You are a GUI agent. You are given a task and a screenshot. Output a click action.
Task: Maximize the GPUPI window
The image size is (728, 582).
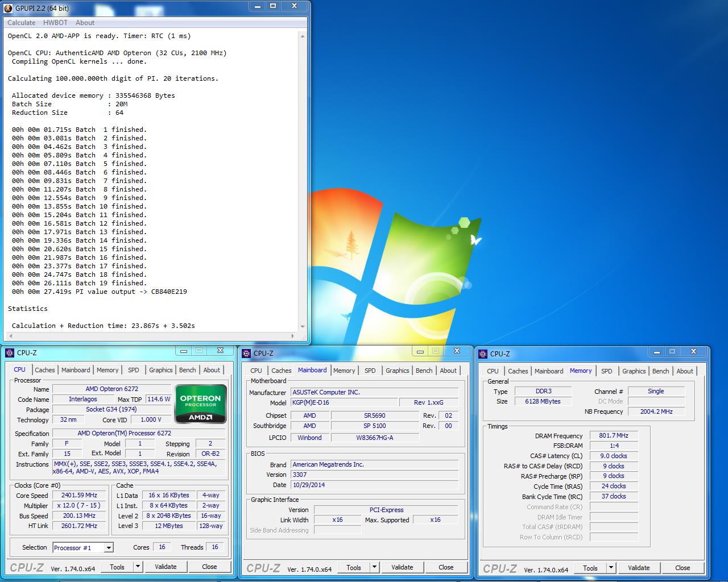tap(273, 6)
